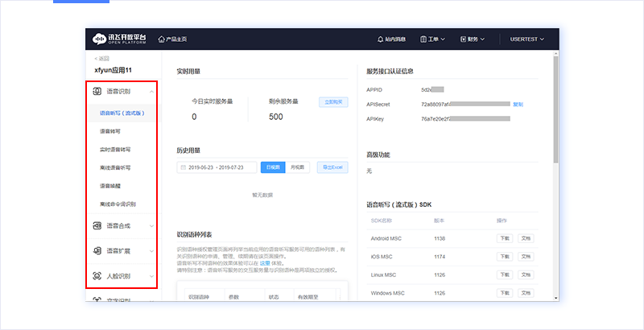
Task: Click the 财务 finance icon
Action: coord(464,39)
